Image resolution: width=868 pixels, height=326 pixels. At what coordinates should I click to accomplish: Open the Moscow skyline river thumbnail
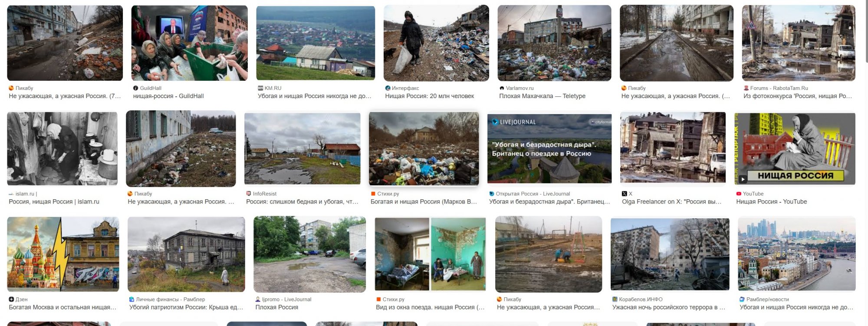click(797, 254)
